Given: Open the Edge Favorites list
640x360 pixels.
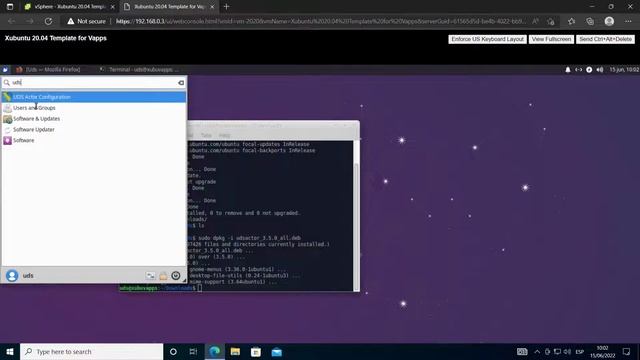Looking at the screenshot, I should point(571,21).
